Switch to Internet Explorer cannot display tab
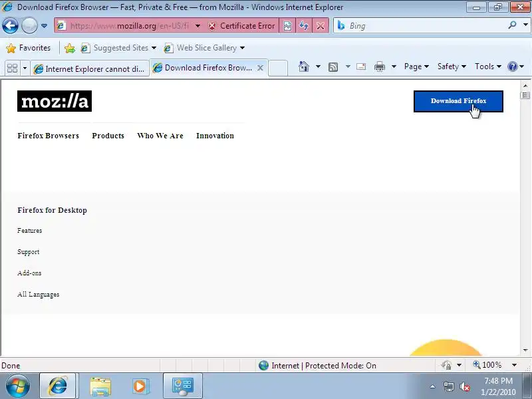532x399 pixels. 90,69
